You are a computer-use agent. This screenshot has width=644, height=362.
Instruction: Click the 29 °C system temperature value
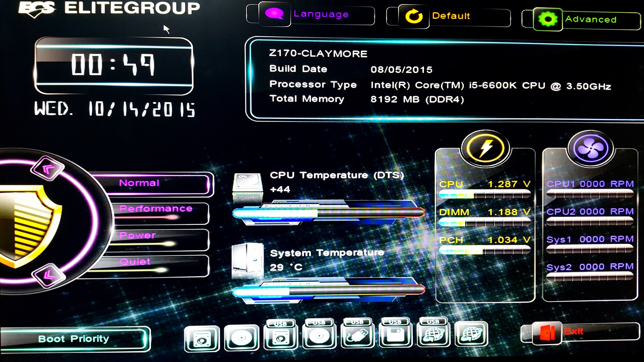286,267
